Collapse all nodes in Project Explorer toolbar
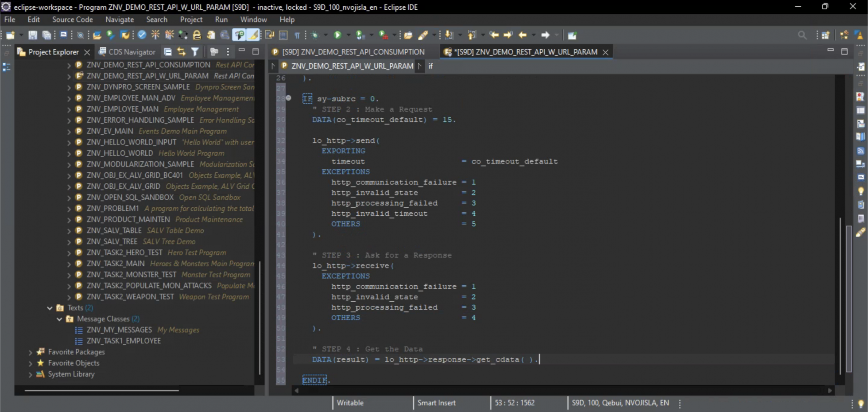This screenshot has width=868, height=412. [x=168, y=52]
